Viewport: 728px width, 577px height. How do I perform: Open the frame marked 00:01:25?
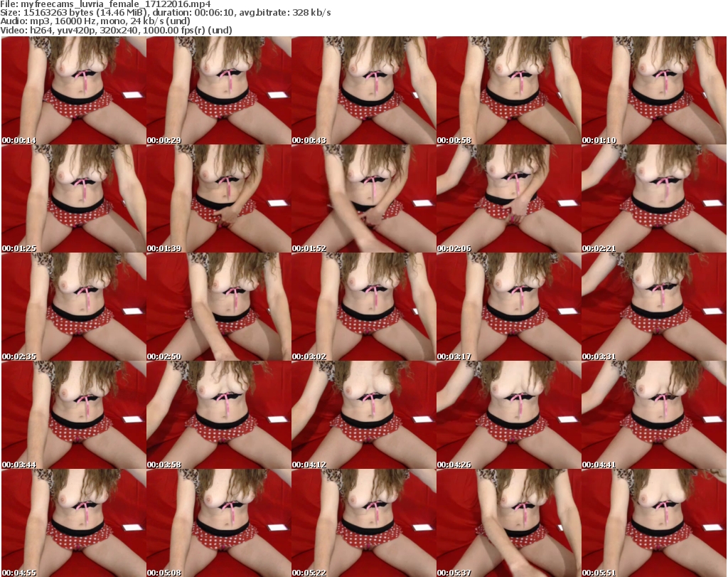coord(73,198)
